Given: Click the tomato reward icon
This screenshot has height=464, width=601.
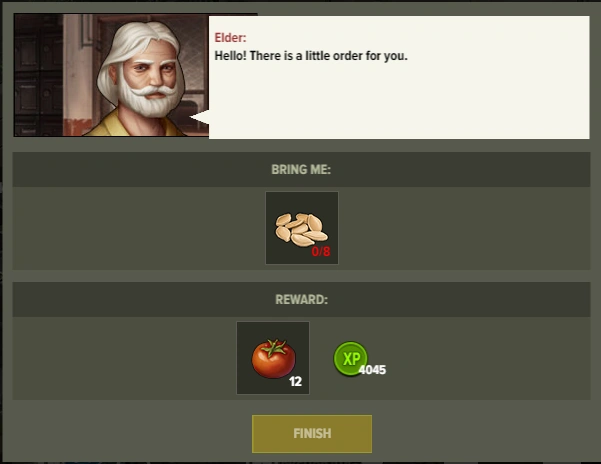Looking at the screenshot, I should point(273,358).
